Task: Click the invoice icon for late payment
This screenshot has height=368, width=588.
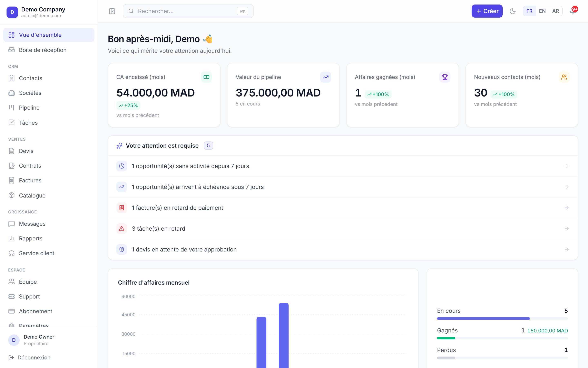Action: click(122, 208)
